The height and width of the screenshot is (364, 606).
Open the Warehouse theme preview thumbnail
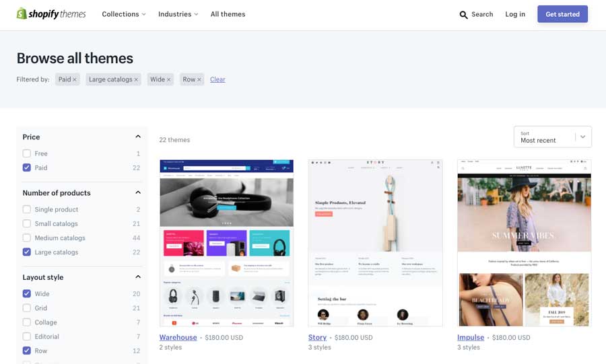(226, 243)
